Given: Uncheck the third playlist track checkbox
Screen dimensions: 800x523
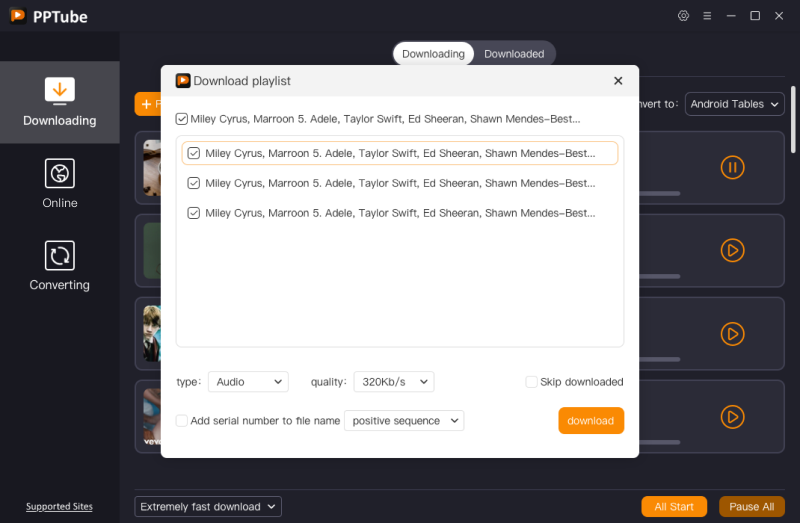Looking at the screenshot, I should (x=193, y=213).
